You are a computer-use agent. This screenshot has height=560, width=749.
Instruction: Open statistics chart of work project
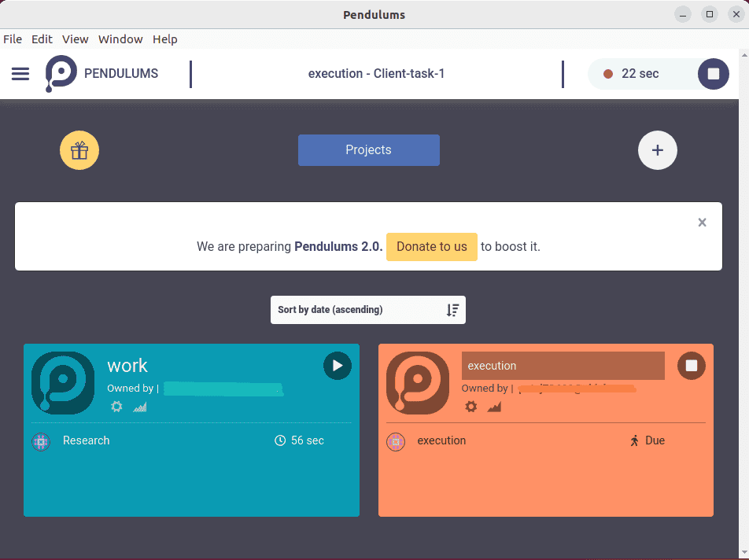tap(140, 407)
